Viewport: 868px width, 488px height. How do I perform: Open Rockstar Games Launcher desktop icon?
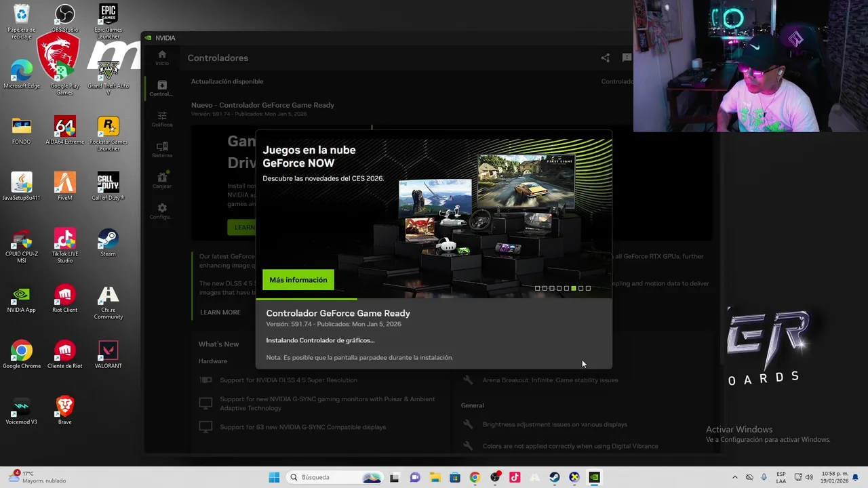108,134
